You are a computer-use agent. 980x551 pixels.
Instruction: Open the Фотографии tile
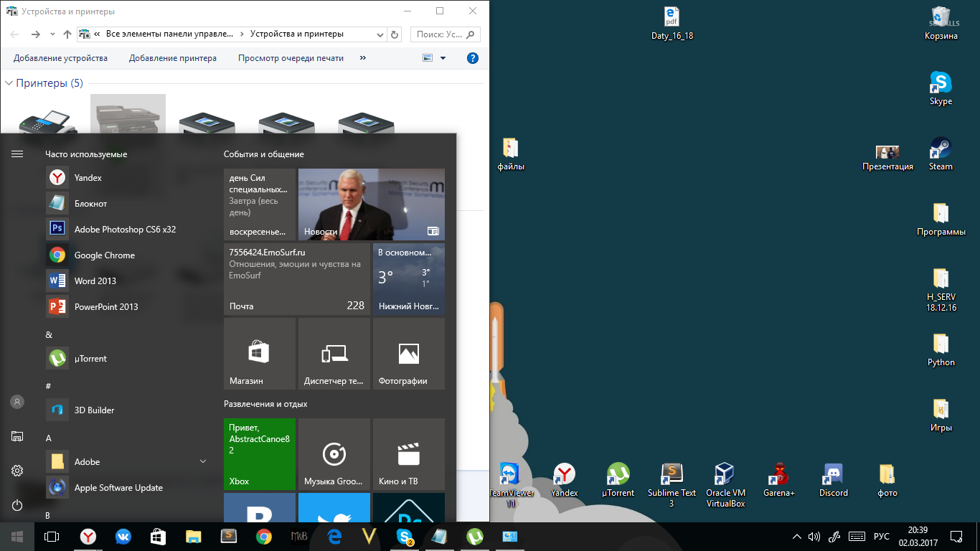[409, 354]
